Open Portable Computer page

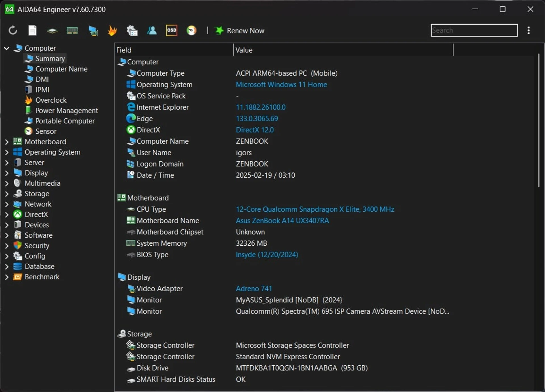pos(65,121)
